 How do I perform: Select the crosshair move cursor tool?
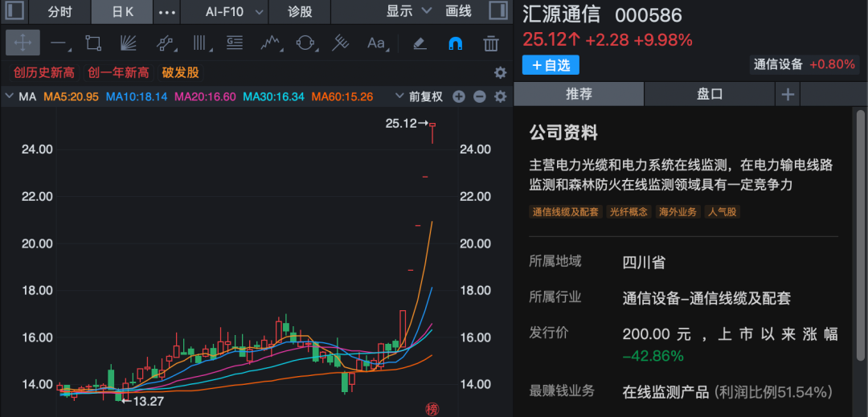coord(23,43)
